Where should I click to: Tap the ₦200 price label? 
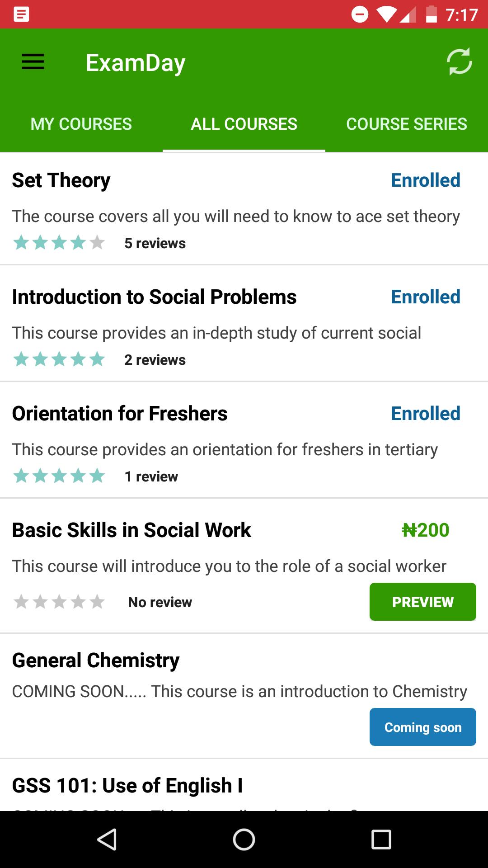click(x=425, y=530)
